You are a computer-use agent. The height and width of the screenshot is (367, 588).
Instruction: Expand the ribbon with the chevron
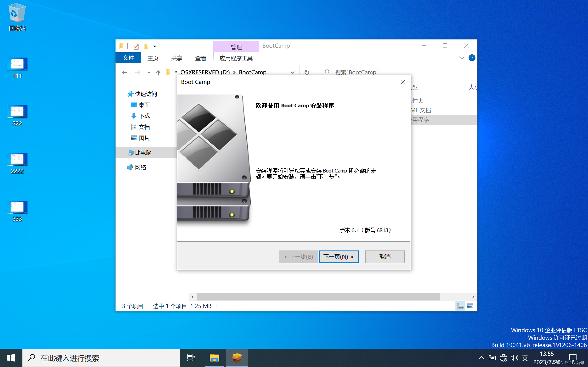pos(462,58)
